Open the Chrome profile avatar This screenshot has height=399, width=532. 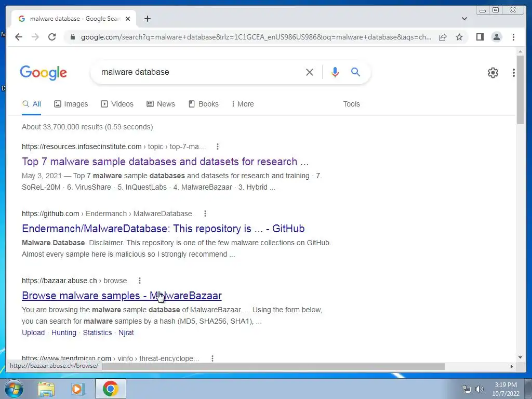pyautogui.click(x=496, y=37)
